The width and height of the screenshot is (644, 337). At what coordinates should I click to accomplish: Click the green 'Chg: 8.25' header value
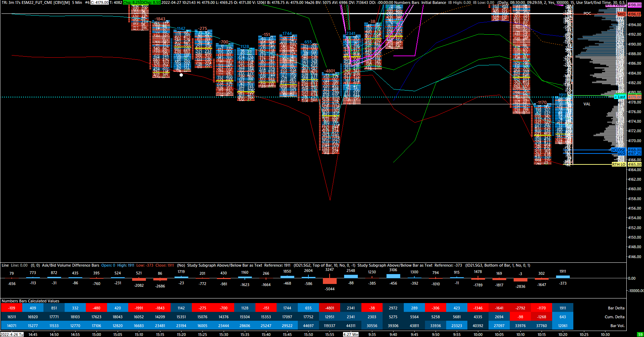click(131, 2)
